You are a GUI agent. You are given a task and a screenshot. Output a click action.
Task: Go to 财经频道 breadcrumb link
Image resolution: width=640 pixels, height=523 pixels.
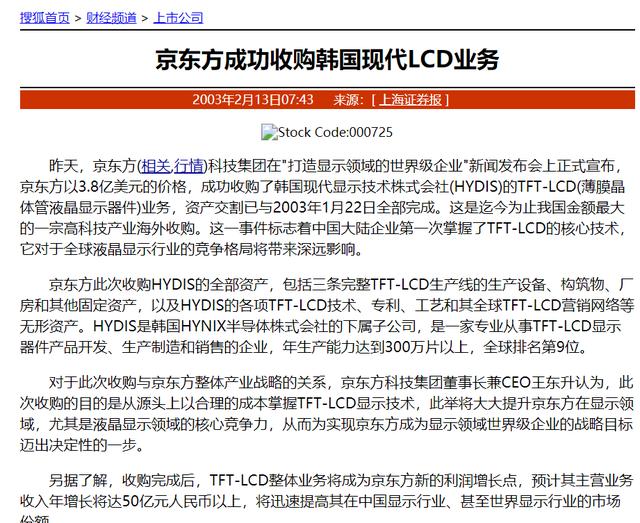tap(111, 18)
